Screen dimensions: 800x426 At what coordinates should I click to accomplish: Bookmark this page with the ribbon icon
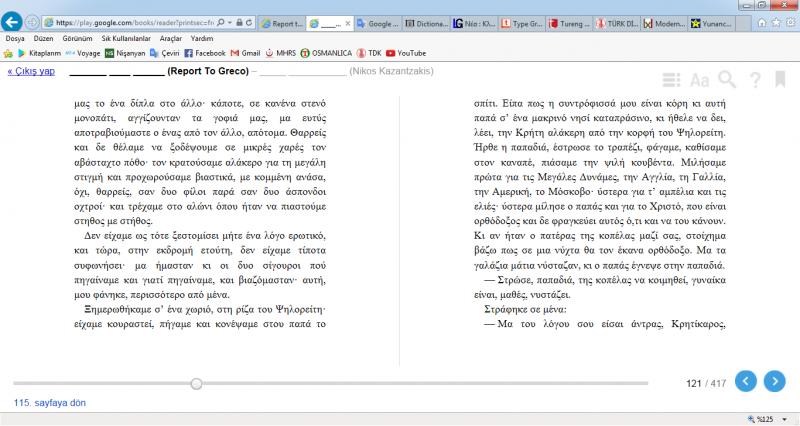coord(780,80)
